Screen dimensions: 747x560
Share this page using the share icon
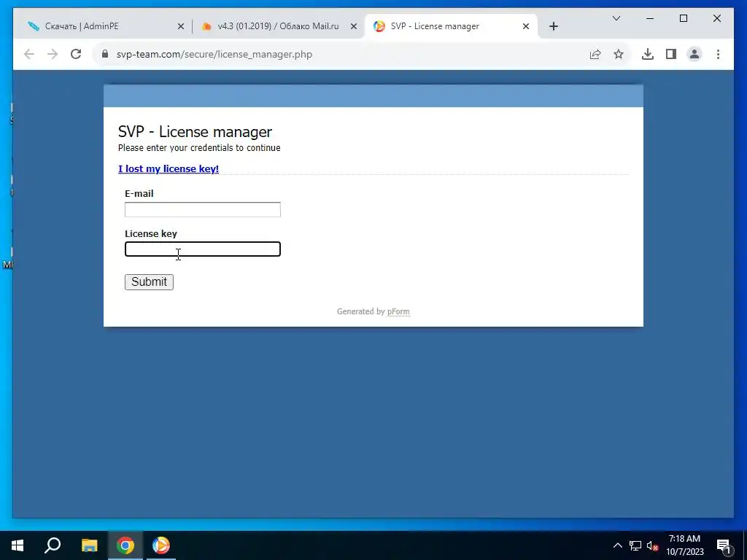coord(595,54)
